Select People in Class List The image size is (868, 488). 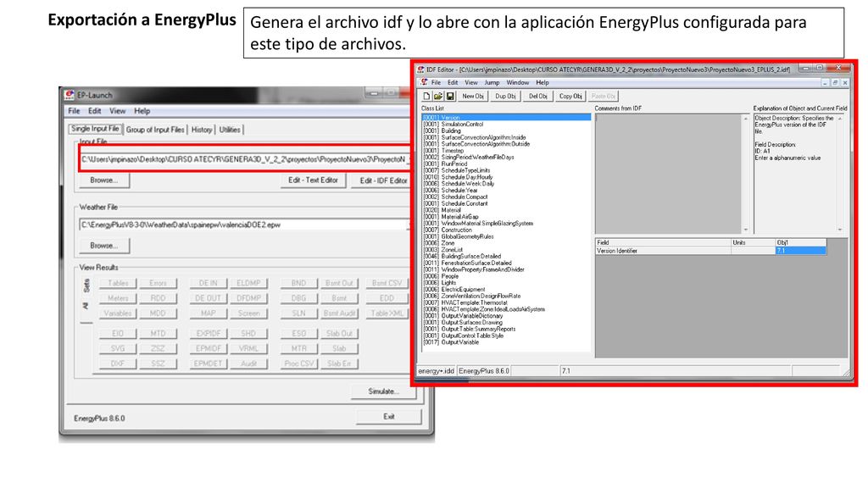441,276
